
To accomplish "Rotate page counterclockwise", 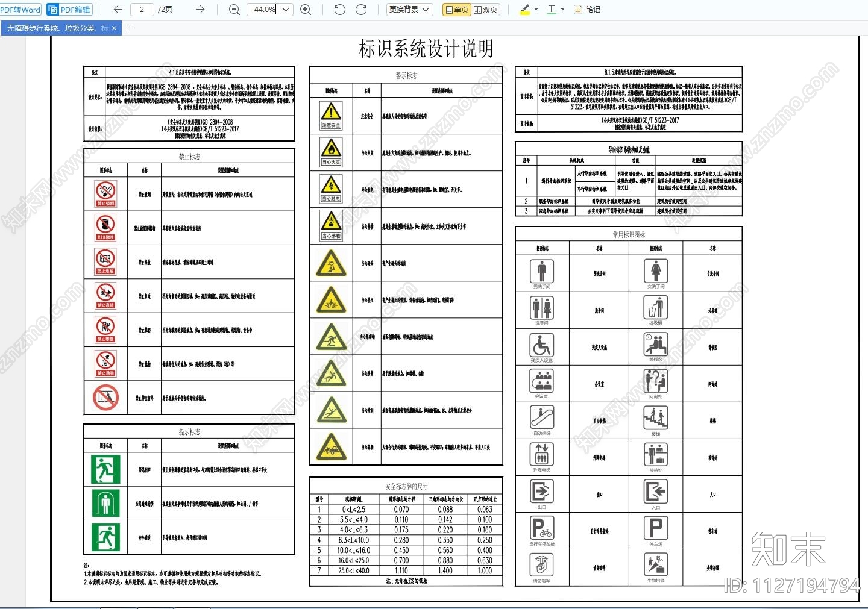I will pyautogui.click(x=339, y=10).
